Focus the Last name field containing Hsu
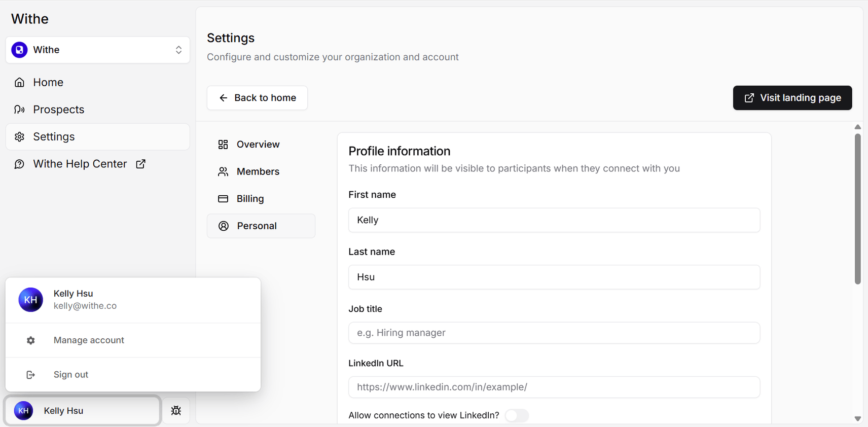 [554, 277]
